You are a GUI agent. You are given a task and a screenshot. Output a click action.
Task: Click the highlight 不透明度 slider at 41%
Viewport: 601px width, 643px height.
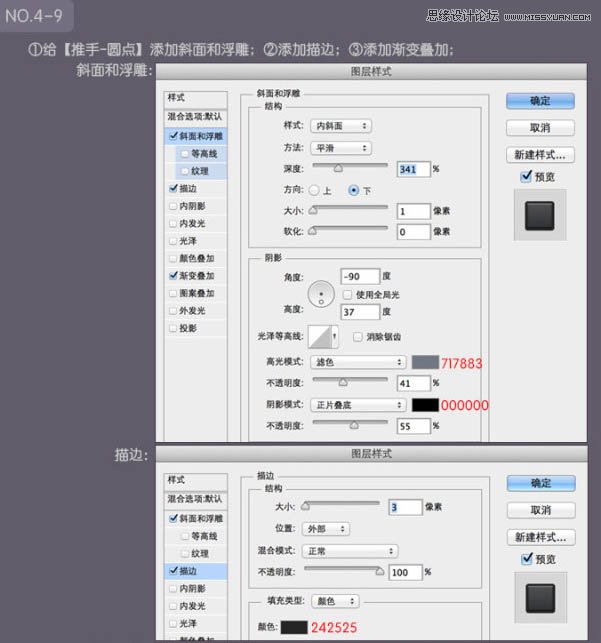click(343, 382)
